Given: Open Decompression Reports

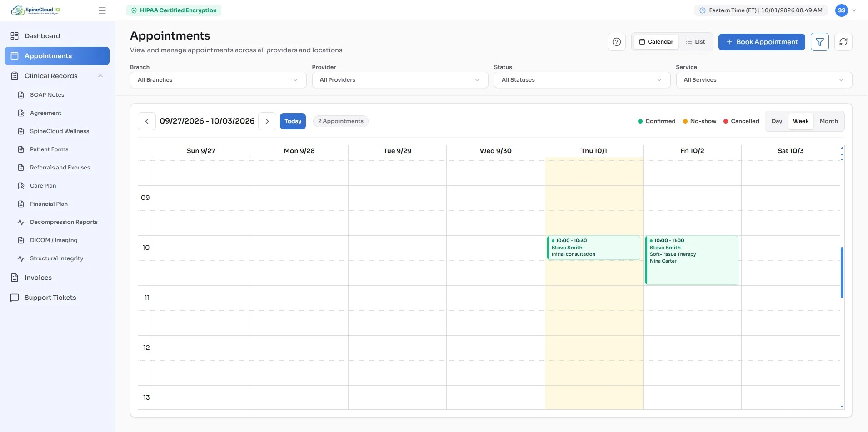Looking at the screenshot, I should (x=60, y=222).
